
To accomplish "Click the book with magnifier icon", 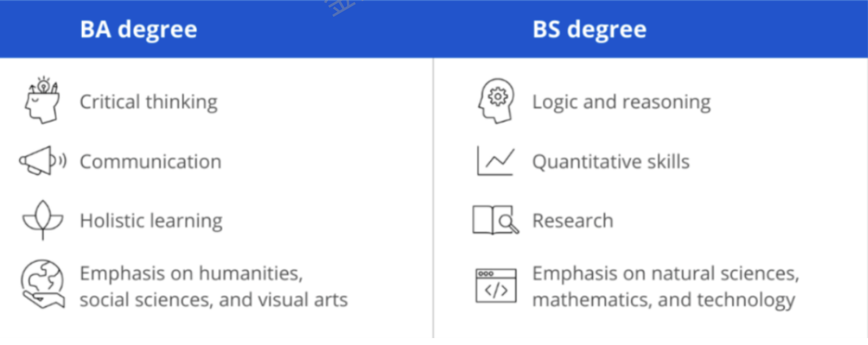I will coord(495,220).
